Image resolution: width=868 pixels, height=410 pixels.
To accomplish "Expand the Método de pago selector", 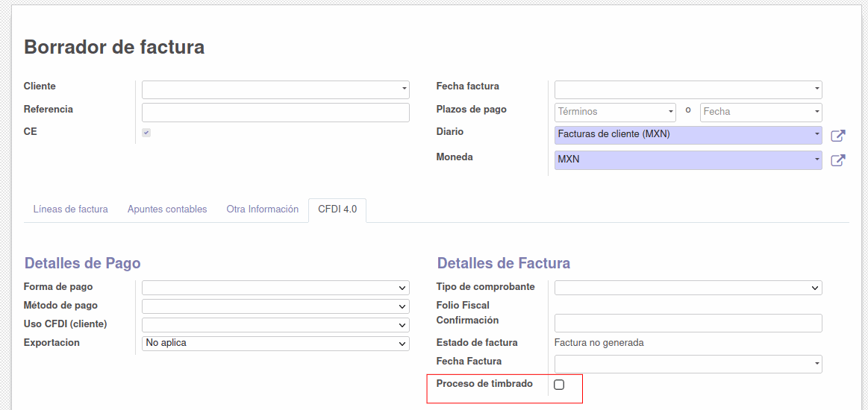I will tap(275, 306).
